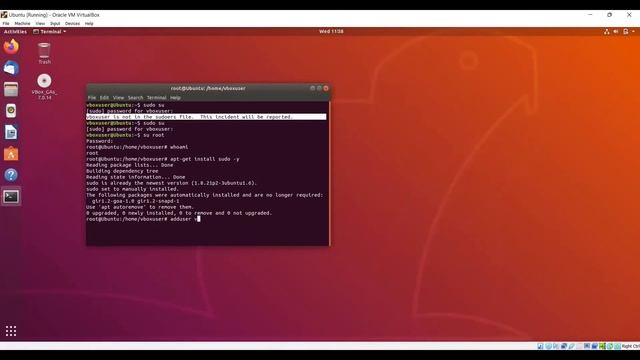The height and width of the screenshot is (360, 640).
Task: Click highlighted line 'not in the sudoers file'
Action: click(x=206, y=117)
